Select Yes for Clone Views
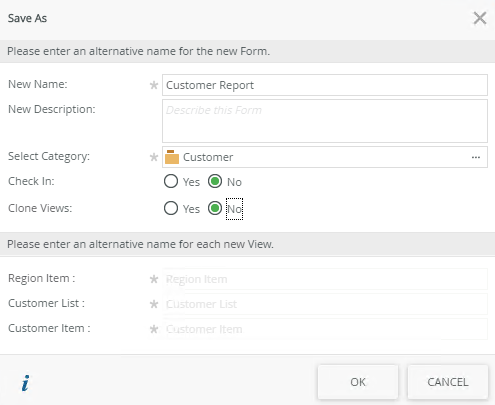The width and height of the screenshot is (495, 405). [x=171, y=209]
